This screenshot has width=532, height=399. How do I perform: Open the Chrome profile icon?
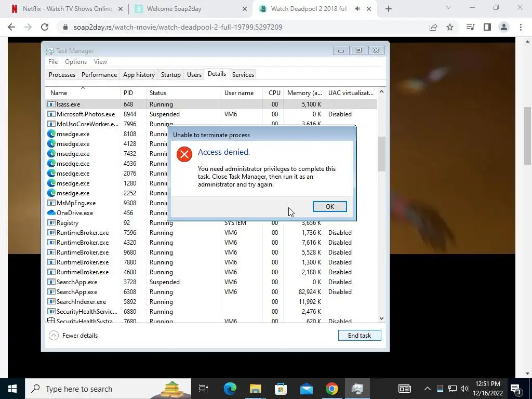(x=504, y=27)
